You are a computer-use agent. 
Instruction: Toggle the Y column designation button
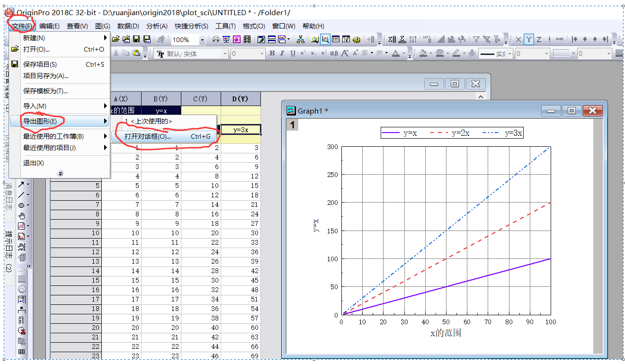coord(529,39)
